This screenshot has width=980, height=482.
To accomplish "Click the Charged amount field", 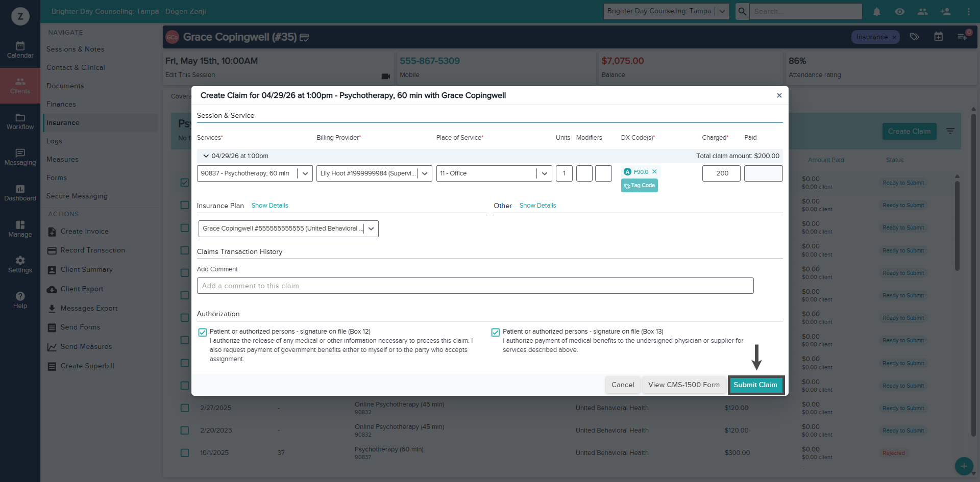I will click(x=721, y=173).
